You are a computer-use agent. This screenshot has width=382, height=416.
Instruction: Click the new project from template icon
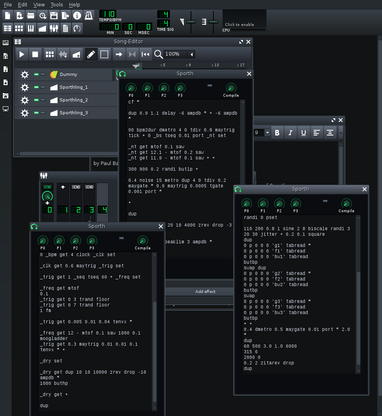point(19,16)
